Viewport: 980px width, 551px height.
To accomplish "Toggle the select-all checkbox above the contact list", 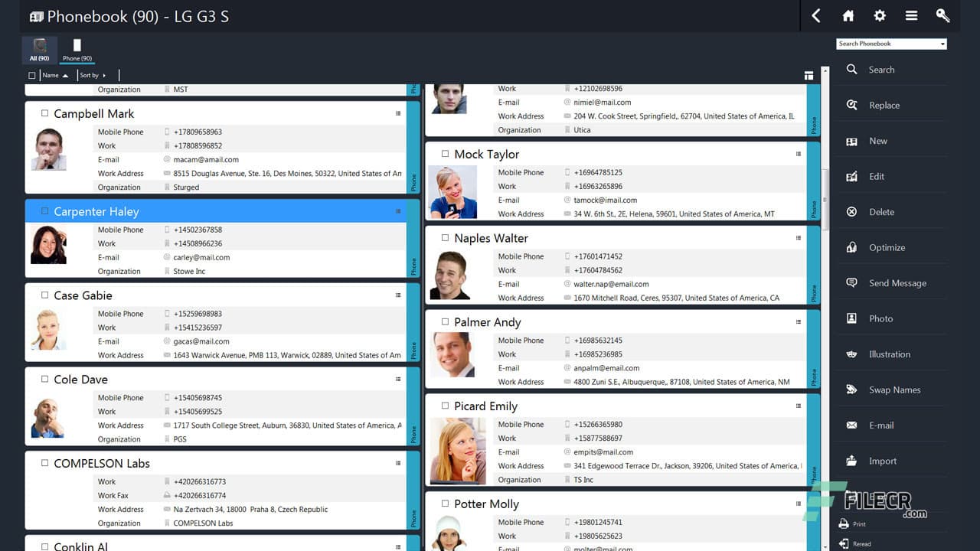I will [31, 75].
